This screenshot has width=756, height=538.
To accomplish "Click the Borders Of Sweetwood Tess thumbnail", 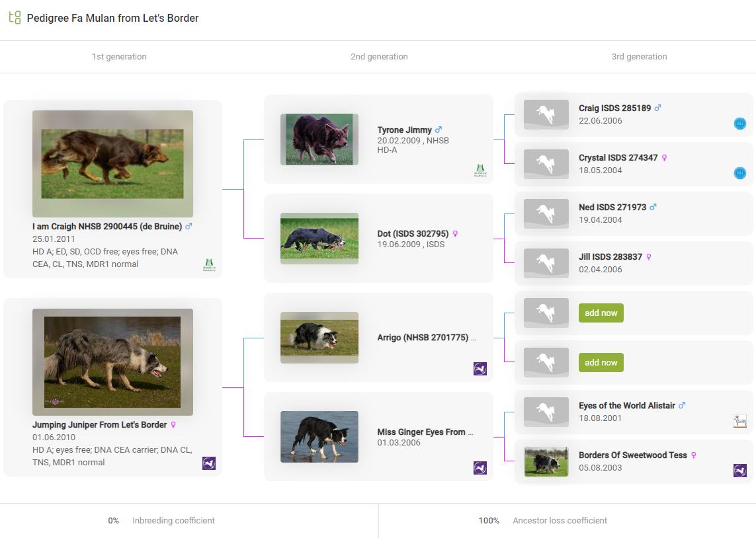I will tap(546, 461).
